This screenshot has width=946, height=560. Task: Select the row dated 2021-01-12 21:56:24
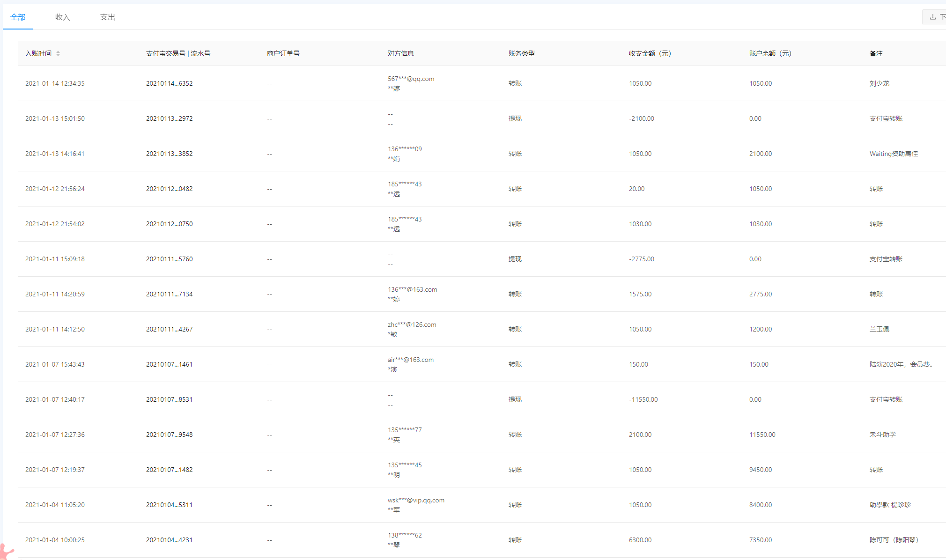55,189
